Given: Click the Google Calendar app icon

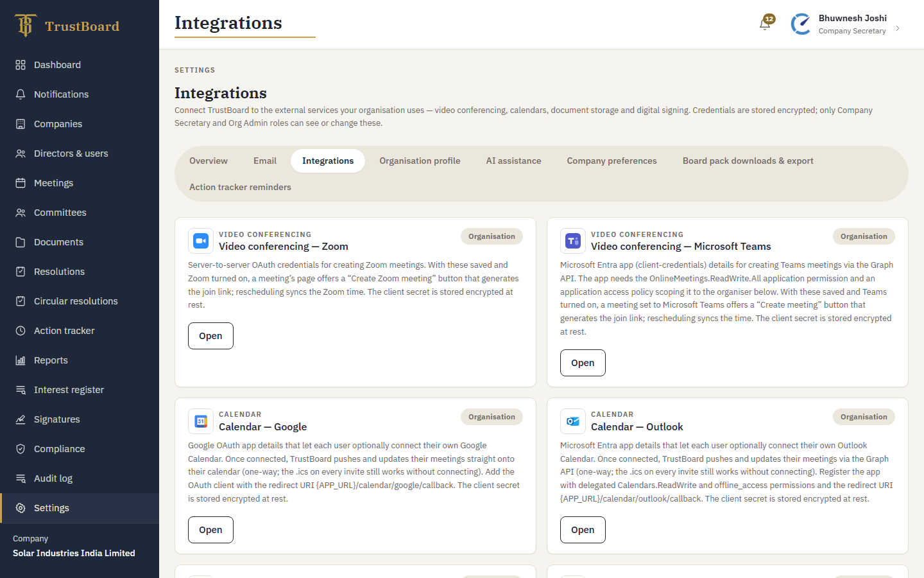Looking at the screenshot, I should [201, 421].
